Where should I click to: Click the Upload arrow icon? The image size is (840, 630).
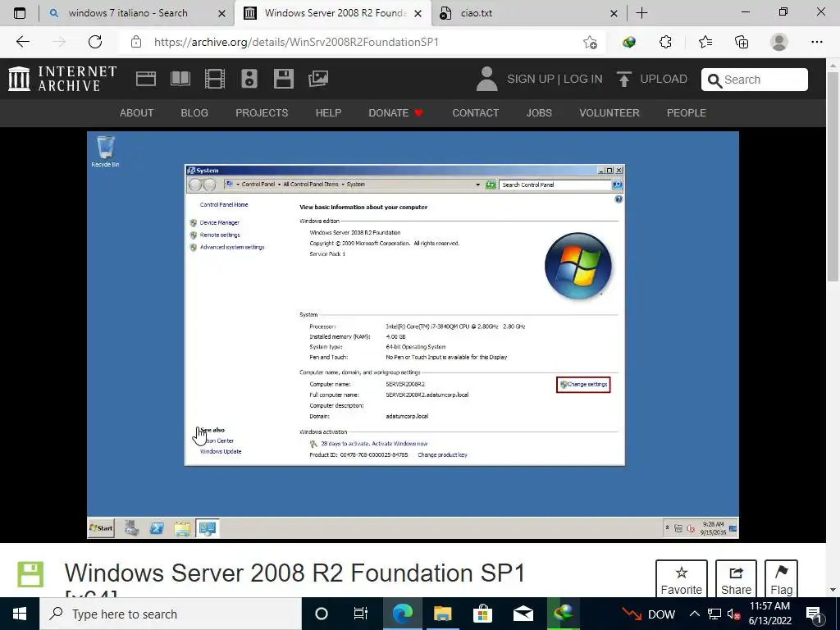click(x=623, y=79)
